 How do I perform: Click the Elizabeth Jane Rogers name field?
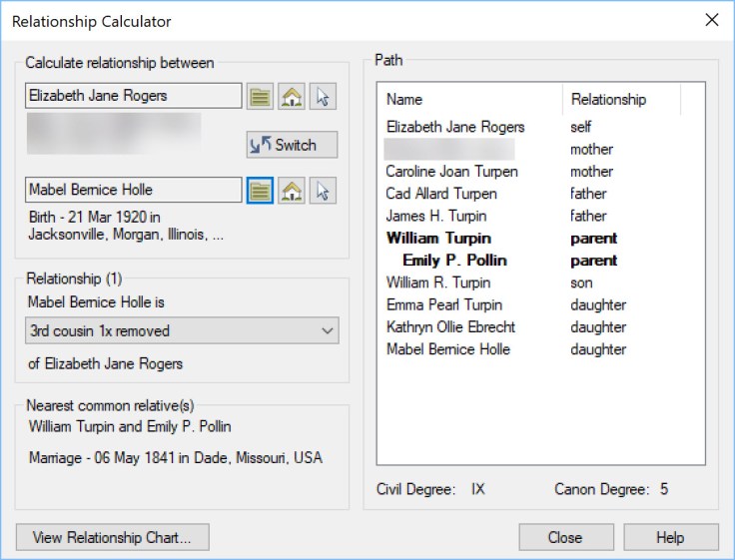click(x=134, y=96)
